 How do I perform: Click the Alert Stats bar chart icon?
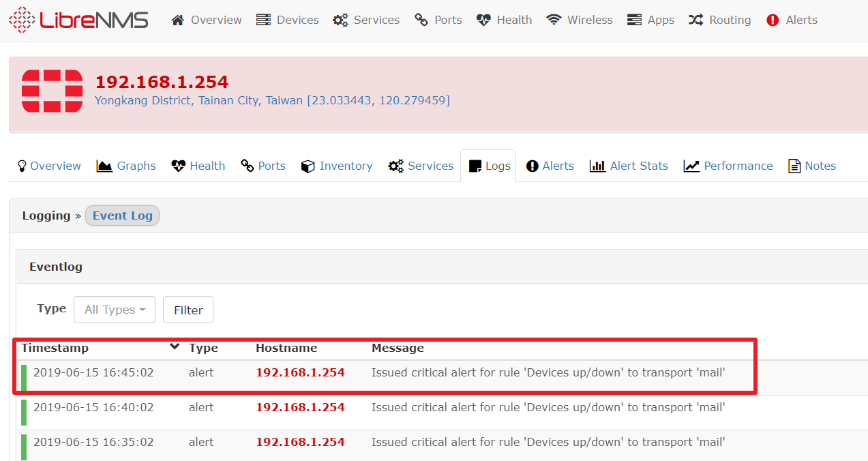(x=597, y=166)
